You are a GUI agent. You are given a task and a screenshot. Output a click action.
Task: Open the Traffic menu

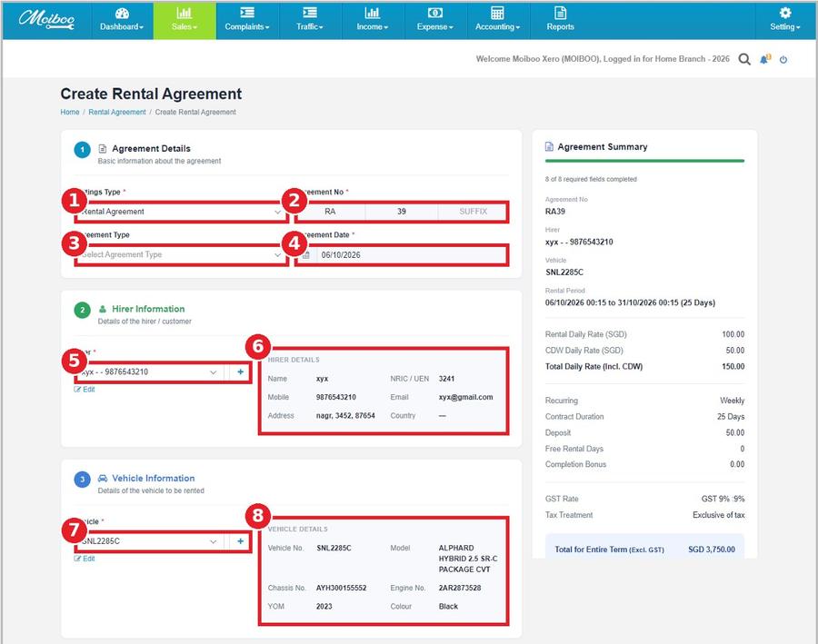pyautogui.click(x=310, y=20)
